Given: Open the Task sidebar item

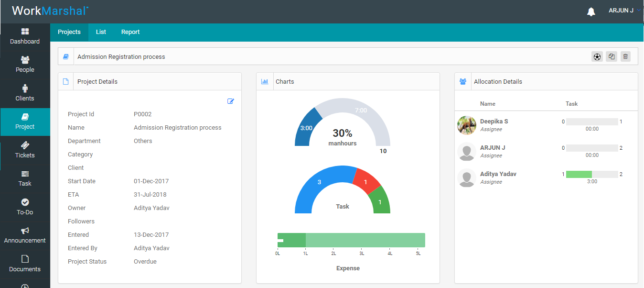Looking at the screenshot, I should point(25,178).
